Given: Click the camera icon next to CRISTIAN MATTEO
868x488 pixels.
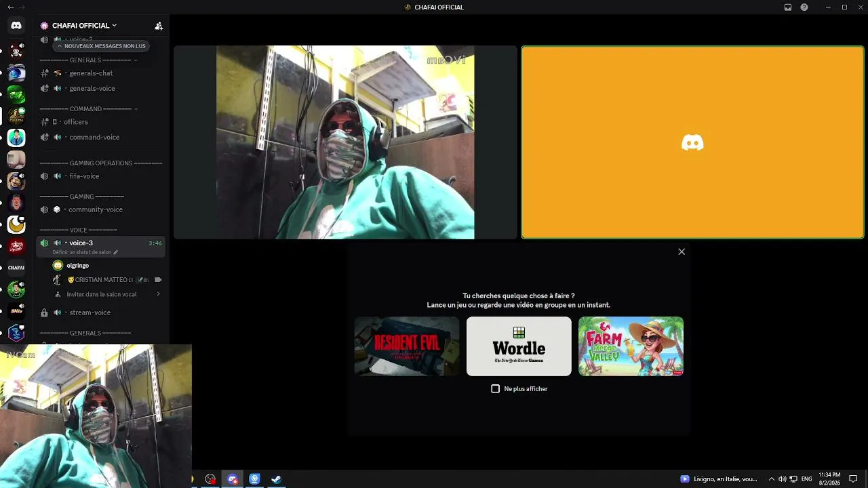Looking at the screenshot, I should (158, 280).
